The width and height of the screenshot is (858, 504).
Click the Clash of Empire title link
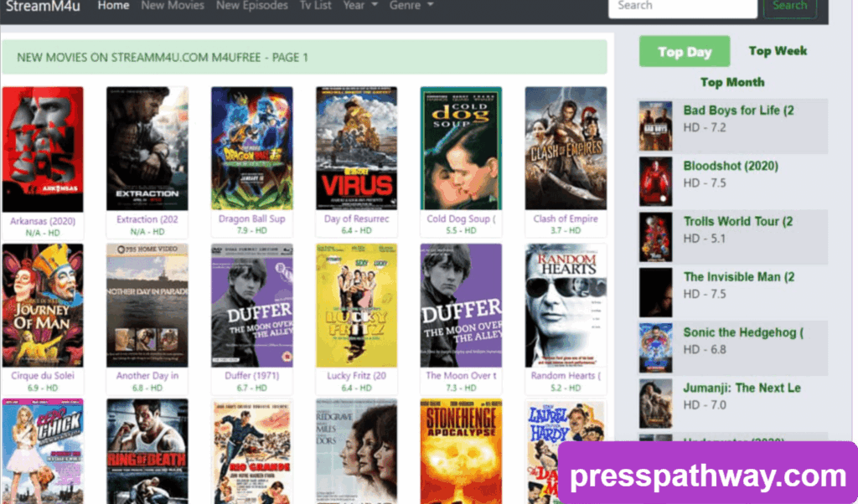(x=566, y=219)
